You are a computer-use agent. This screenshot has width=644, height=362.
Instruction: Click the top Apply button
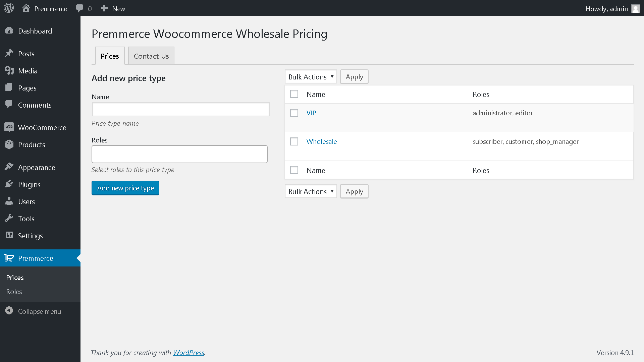click(354, 77)
